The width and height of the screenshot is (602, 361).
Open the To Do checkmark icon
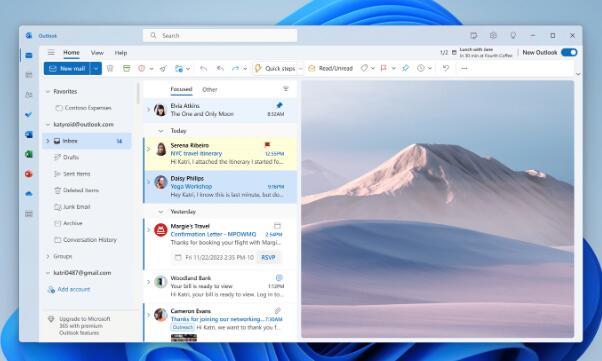point(29,114)
